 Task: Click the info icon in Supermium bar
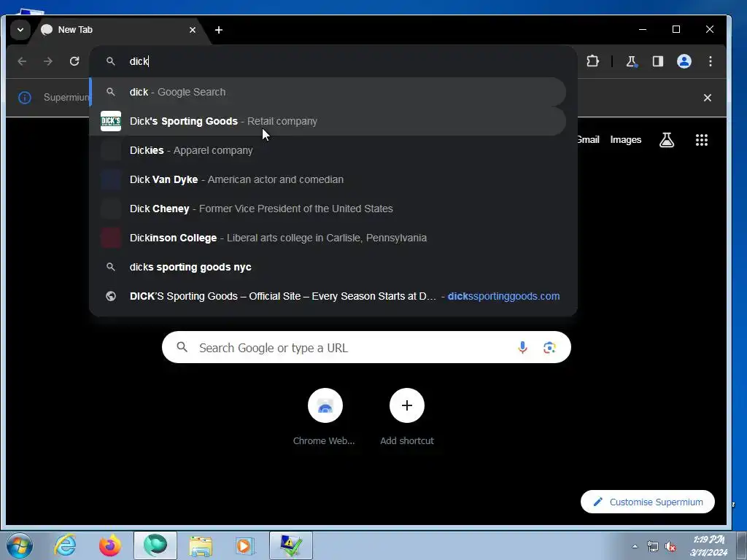(25, 98)
